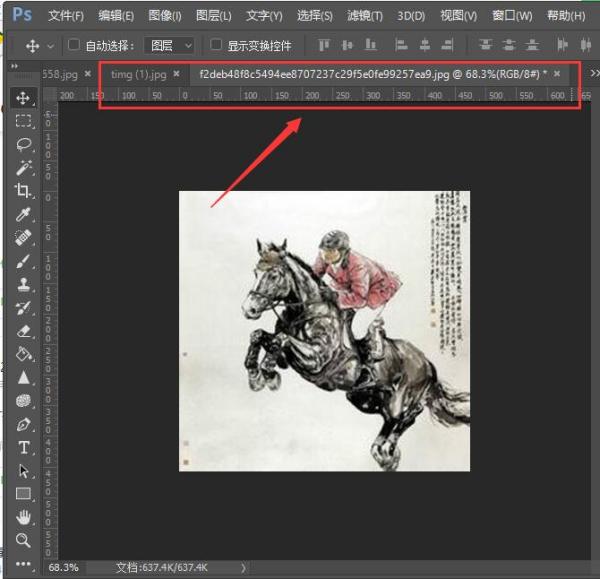The height and width of the screenshot is (579, 600).
Task: Click the Photoshop Ps logo
Action: pyautogui.click(x=22, y=15)
